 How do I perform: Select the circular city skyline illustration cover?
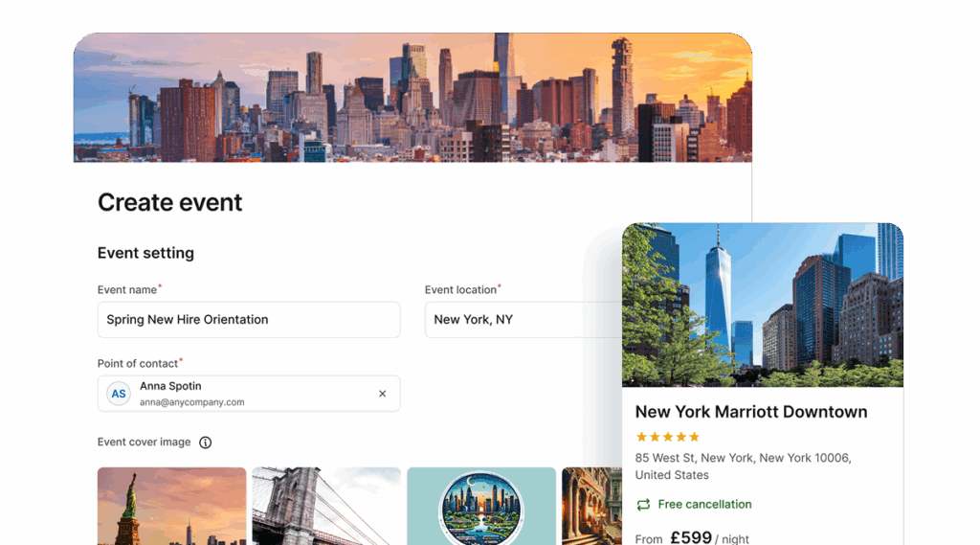tap(481, 506)
